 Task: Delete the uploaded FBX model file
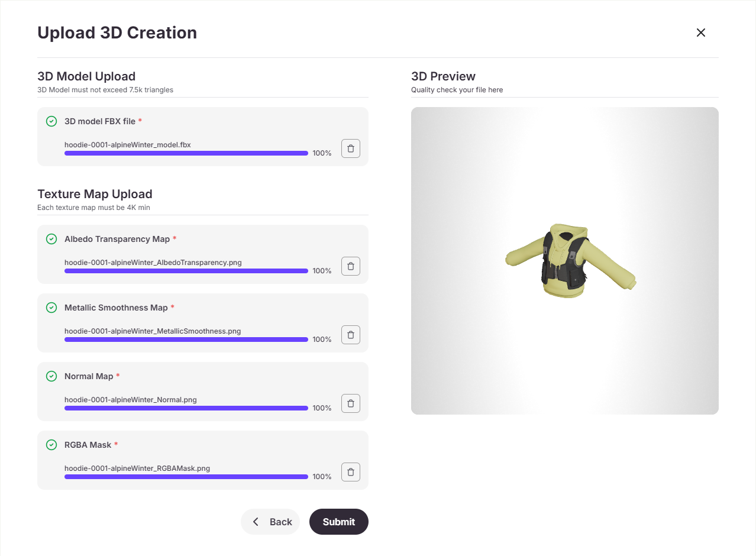click(350, 148)
